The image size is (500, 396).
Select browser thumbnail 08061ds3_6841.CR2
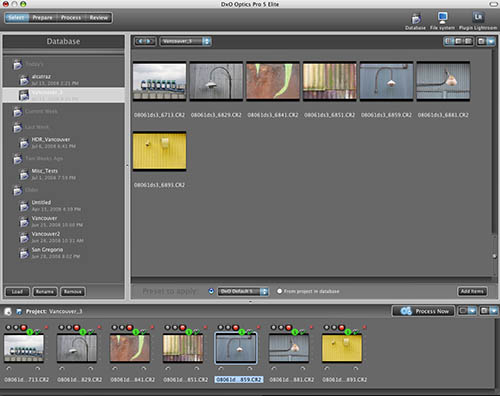(273, 81)
